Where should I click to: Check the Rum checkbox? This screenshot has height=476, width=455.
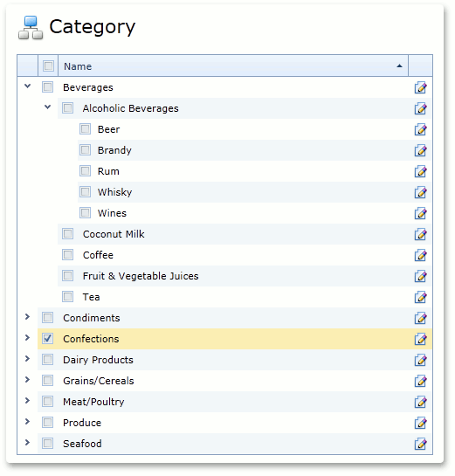(x=85, y=171)
